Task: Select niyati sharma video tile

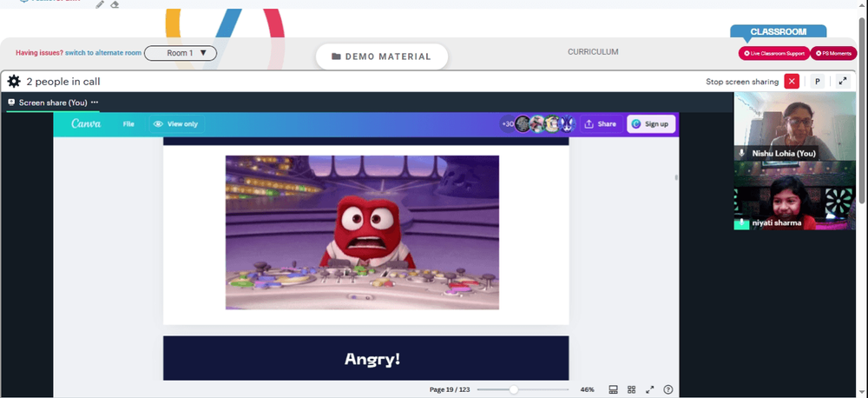Action: coord(794,196)
